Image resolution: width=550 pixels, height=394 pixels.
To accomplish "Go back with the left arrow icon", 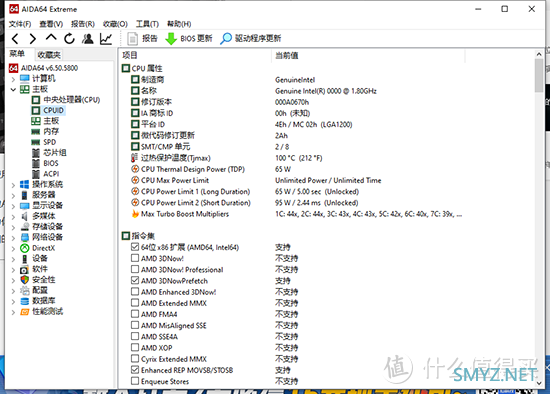I will click(15, 39).
